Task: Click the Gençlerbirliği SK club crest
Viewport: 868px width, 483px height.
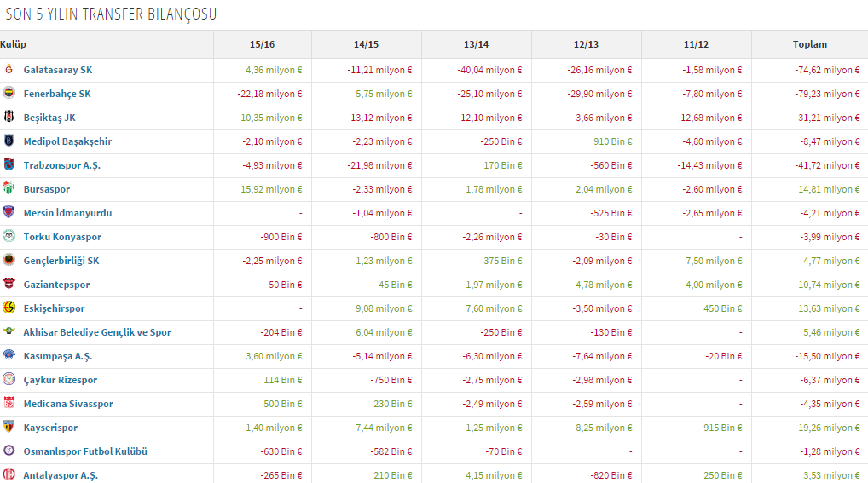Action: tap(9, 260)
